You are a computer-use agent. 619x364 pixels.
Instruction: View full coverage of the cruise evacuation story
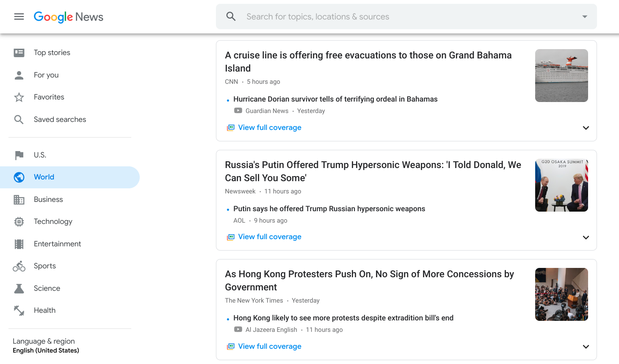click(x=269, y=127)
